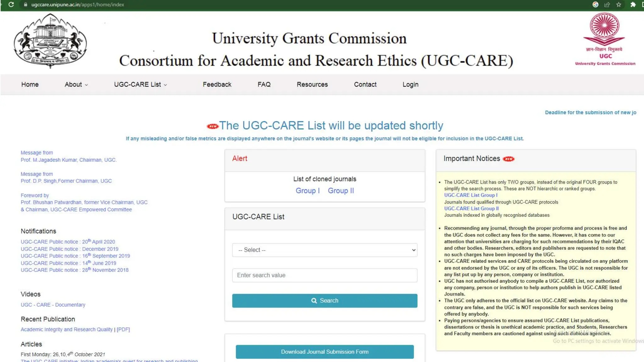Click Download Journal Submission Form button
Viewport: 644px width, 362px height.
click(325, 352)
